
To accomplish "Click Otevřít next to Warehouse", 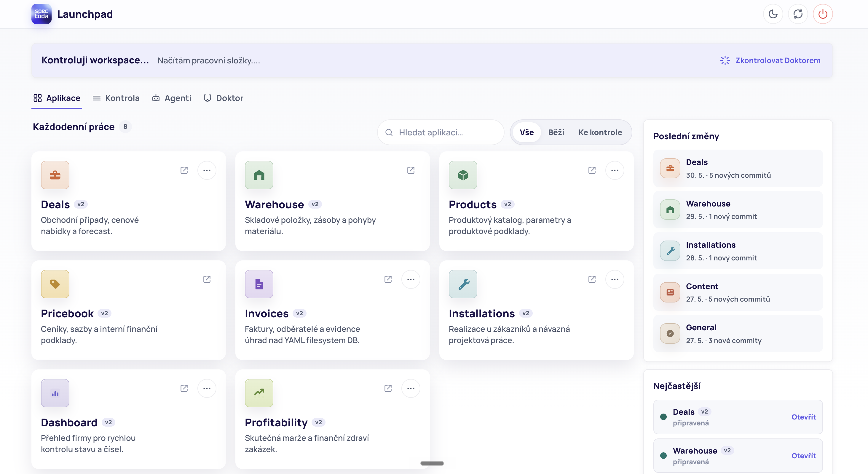I will point(804,456).
